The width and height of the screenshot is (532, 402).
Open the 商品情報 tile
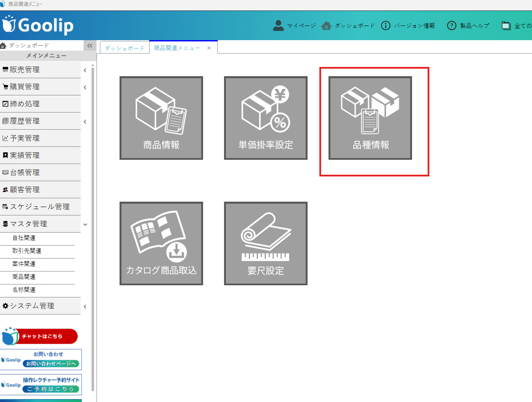pos(161,118)
